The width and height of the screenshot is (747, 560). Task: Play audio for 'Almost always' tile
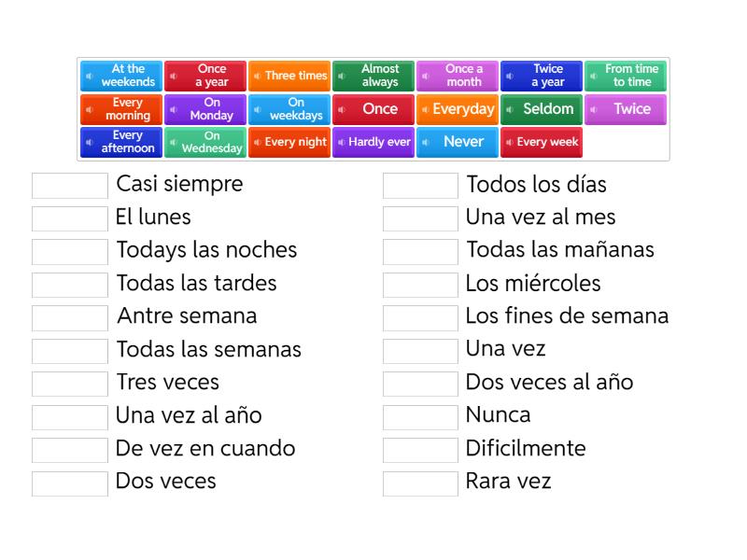(341, 76)
